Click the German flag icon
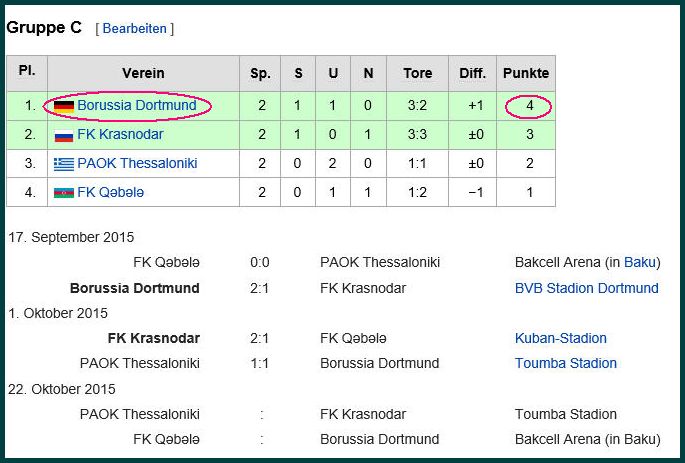This screenshot has width=685, height=463. tap(64, 106)
